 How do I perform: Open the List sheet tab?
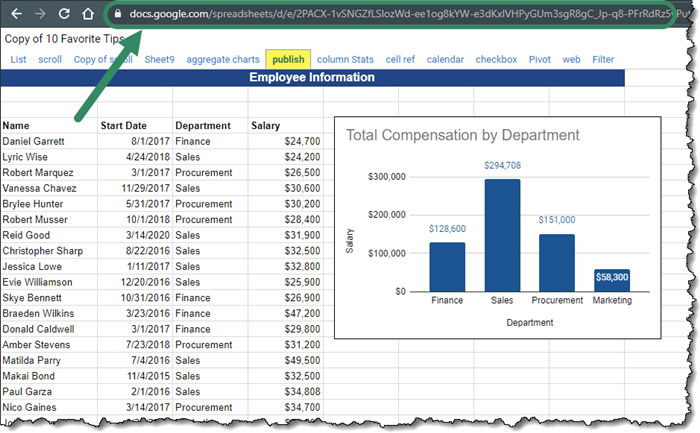[18, 60]
